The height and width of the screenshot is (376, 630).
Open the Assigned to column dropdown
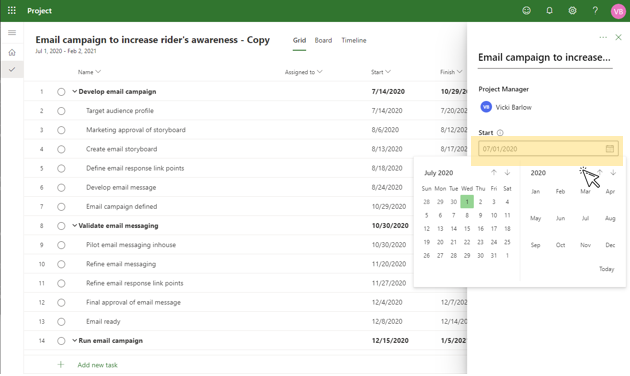[320, 72]
